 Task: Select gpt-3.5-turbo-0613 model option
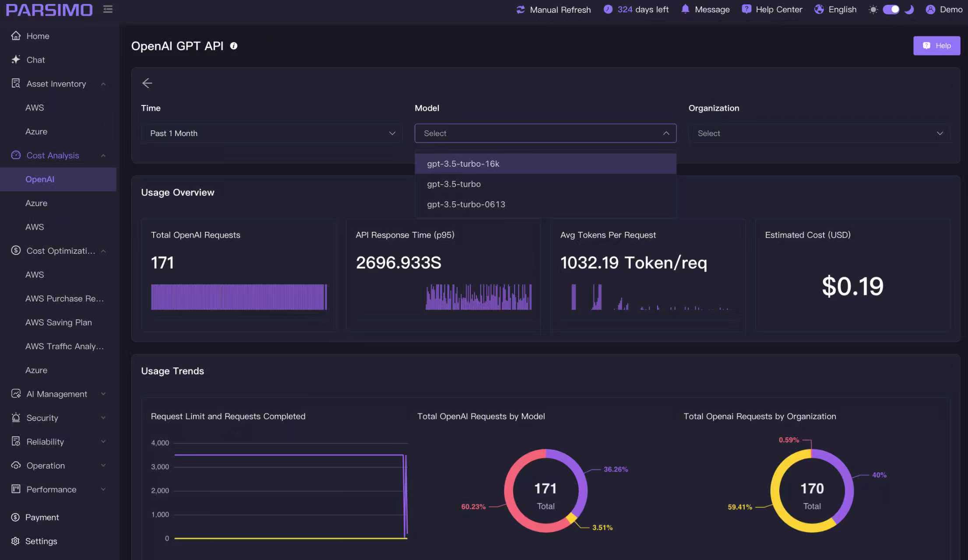point(466,204)
